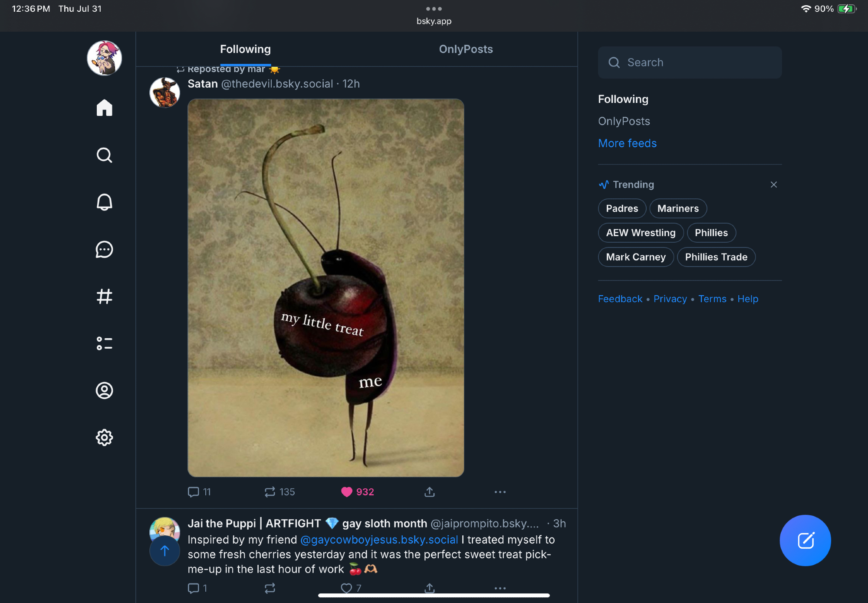Open Notifications bell in sidebar
The width and height of the screenshot is (868, 603).
(x=104, y=202)
